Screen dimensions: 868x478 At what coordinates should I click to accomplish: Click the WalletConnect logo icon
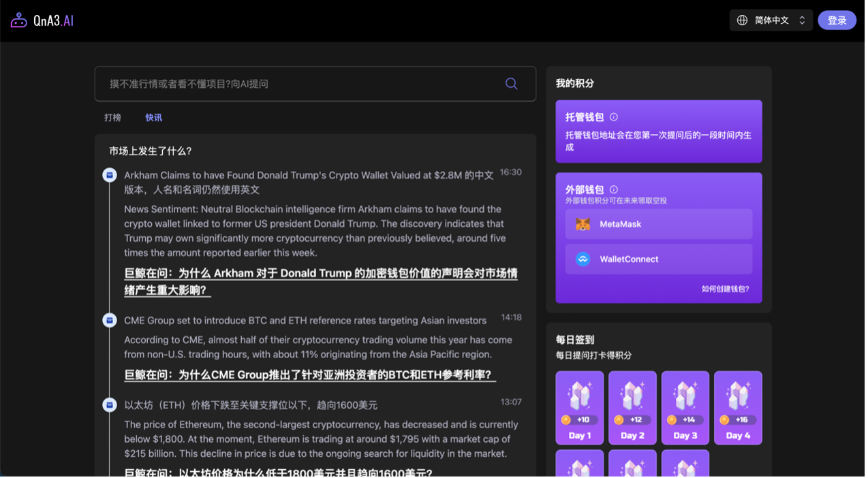[x=583, y=259]
